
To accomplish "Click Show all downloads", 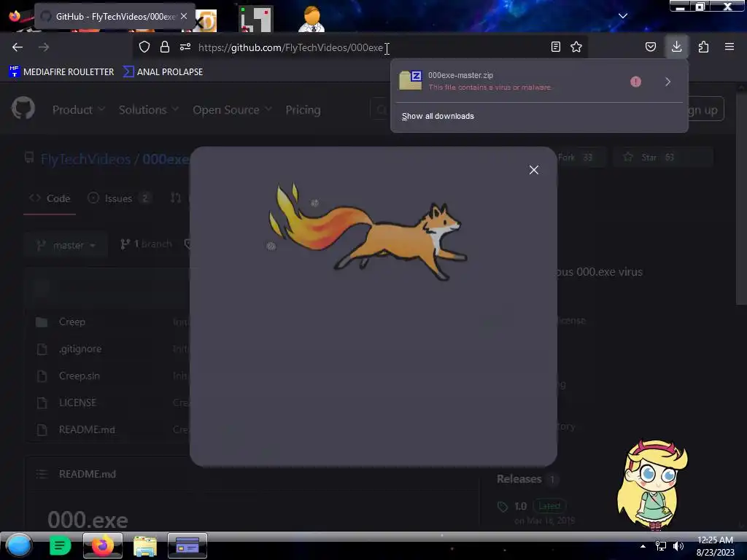I will (438, 116).
